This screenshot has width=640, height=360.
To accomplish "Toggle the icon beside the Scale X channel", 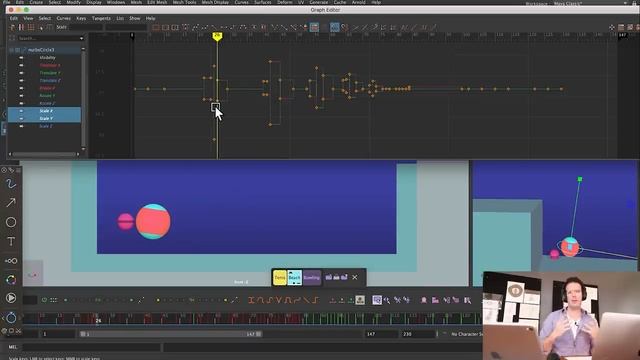I will tap(21, 111).
